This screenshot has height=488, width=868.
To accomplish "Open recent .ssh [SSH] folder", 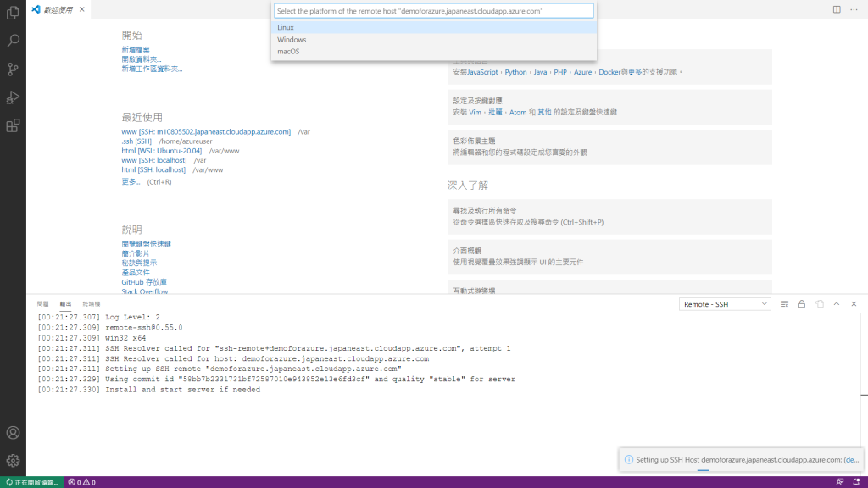I will (136, 141).
